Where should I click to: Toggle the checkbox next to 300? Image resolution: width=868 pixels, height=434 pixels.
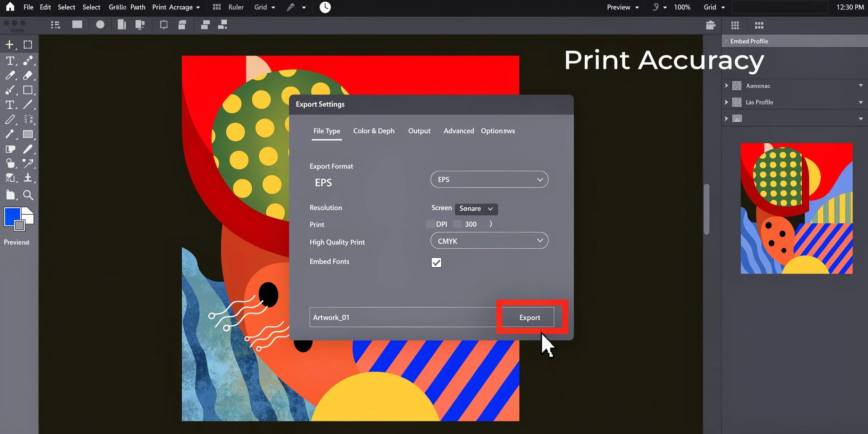[458, 224]
